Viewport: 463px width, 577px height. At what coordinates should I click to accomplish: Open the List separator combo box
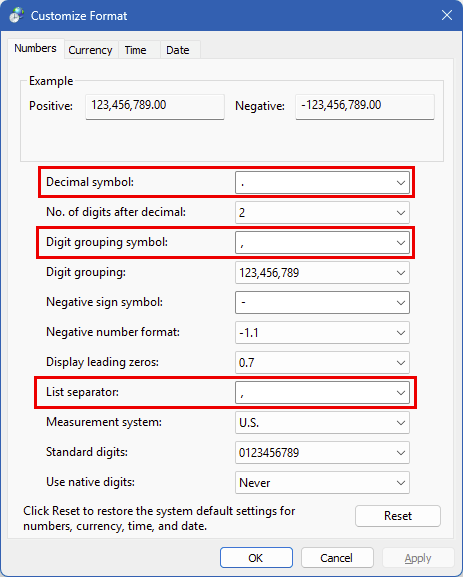pos(322,393)
